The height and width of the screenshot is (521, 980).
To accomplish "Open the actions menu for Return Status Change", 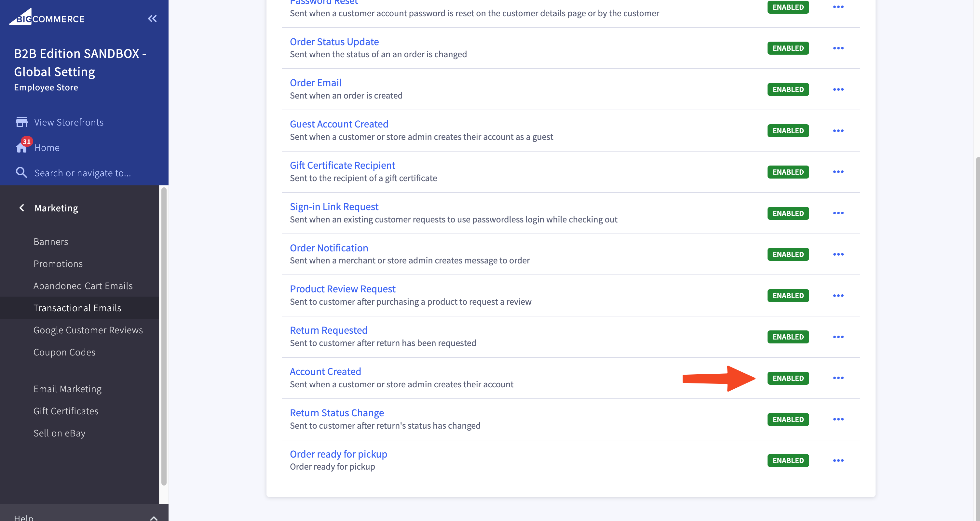I will tap(838, 419).
